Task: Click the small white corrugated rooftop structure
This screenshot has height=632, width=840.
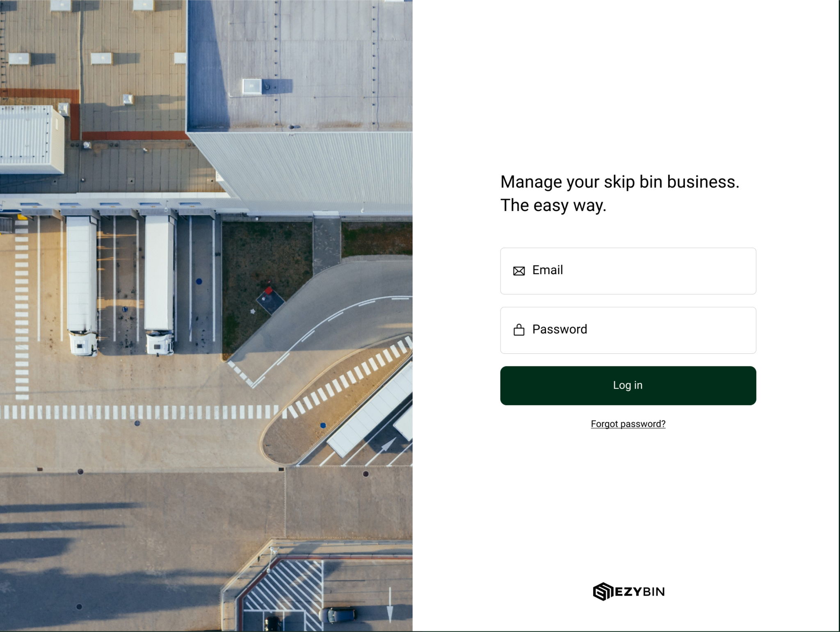Action: (x=32, y=139)
